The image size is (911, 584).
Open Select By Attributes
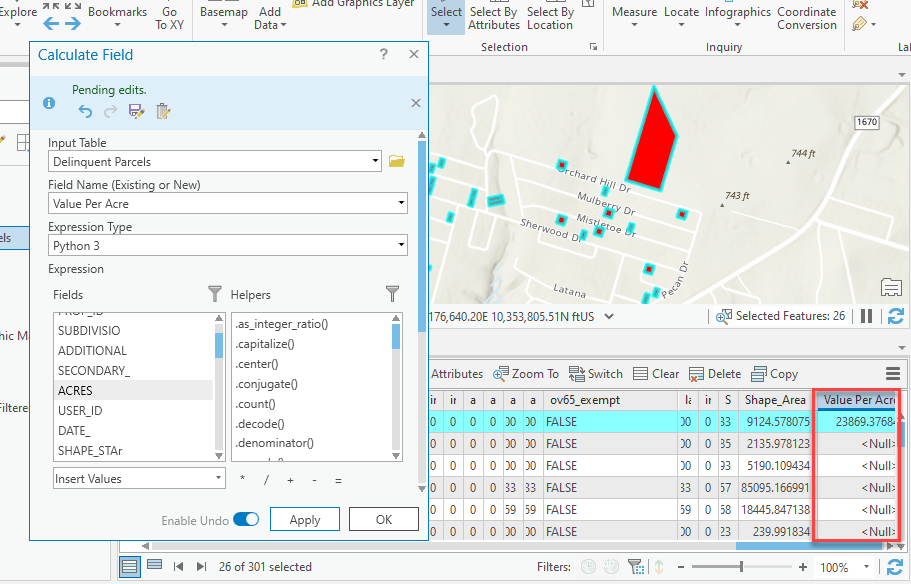494,18
